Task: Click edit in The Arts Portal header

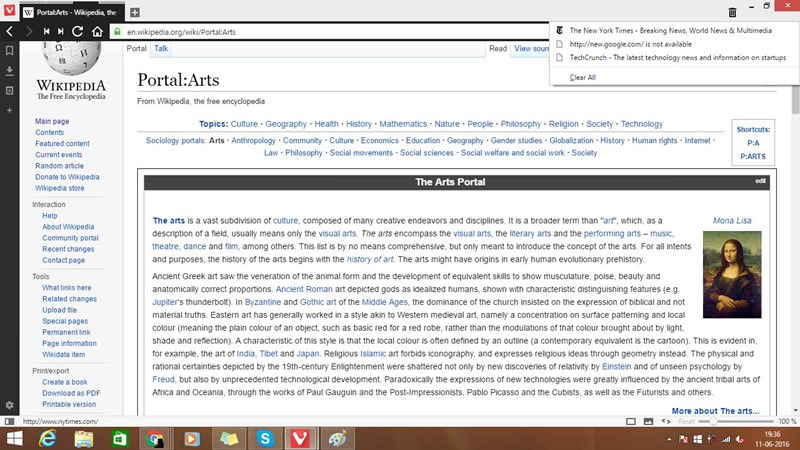Action: click(x=760, y=181)
